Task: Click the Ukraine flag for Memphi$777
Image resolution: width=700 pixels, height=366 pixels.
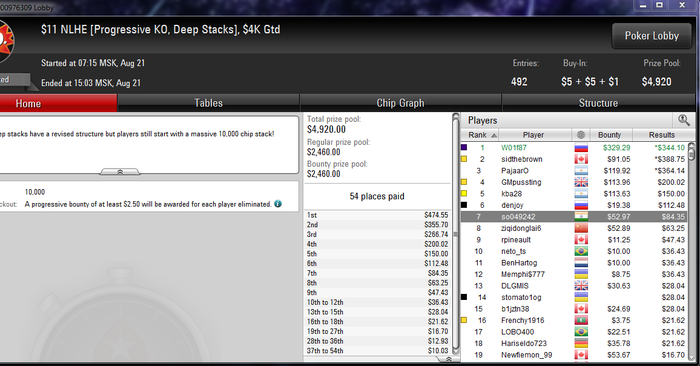Action: [x=581, y=274]
